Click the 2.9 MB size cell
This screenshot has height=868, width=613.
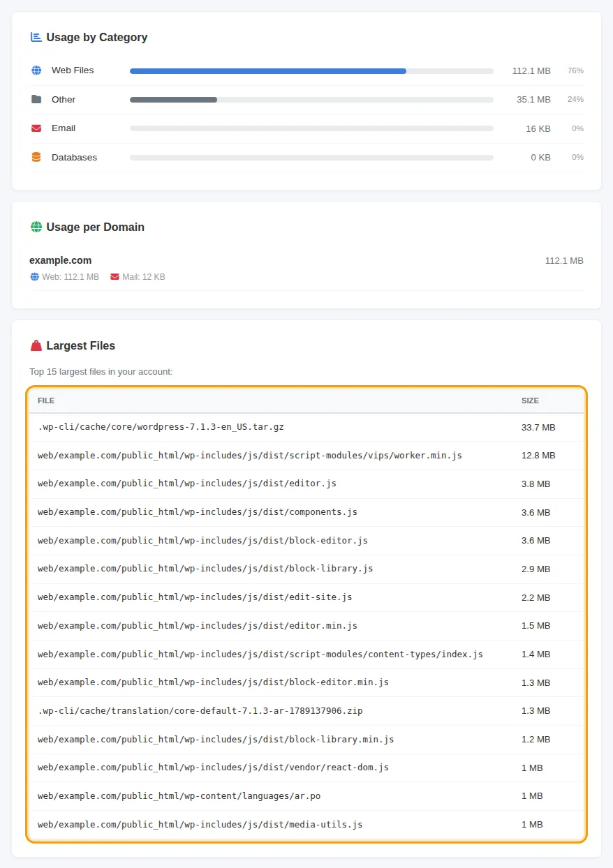pyautogui.click(x=536, y=569)
